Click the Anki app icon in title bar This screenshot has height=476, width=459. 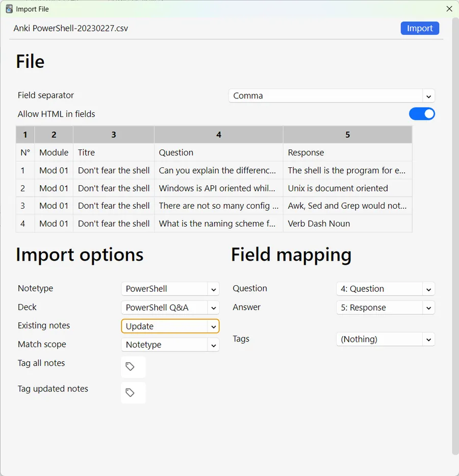pyautogui.click(x=9, y=9)
